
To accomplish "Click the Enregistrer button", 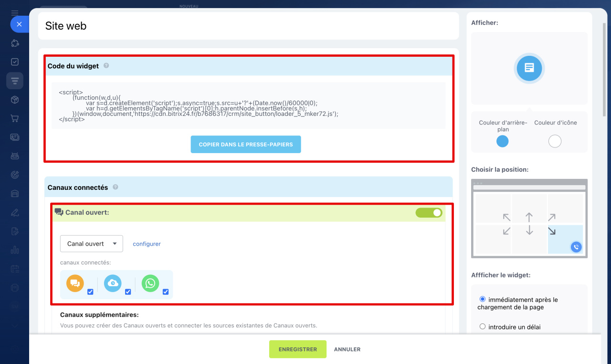I will (x=298, y=349).
